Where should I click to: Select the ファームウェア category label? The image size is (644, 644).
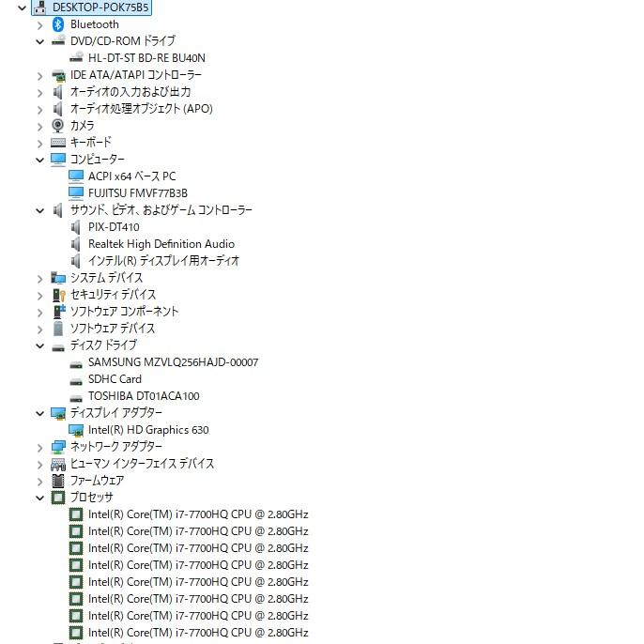pos(97,481)
